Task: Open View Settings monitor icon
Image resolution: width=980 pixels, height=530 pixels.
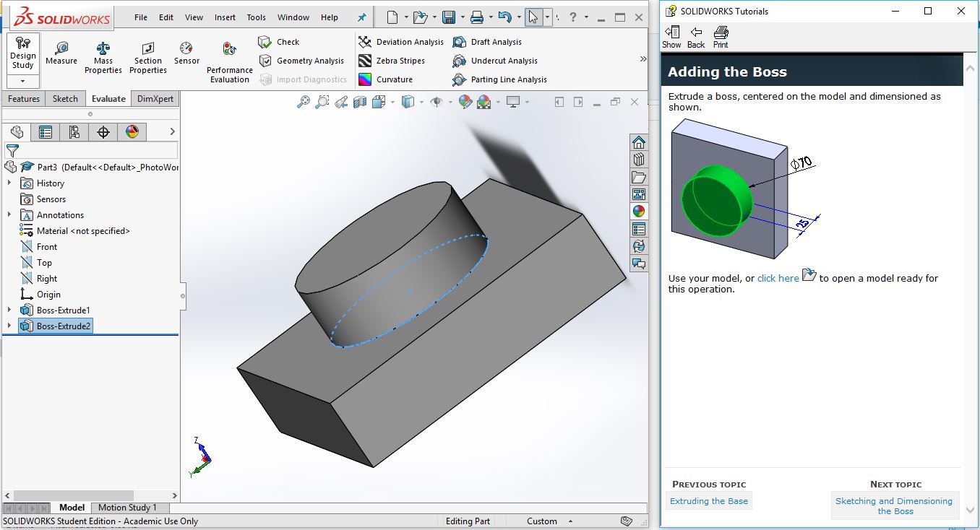Action: tap(513, 103)
